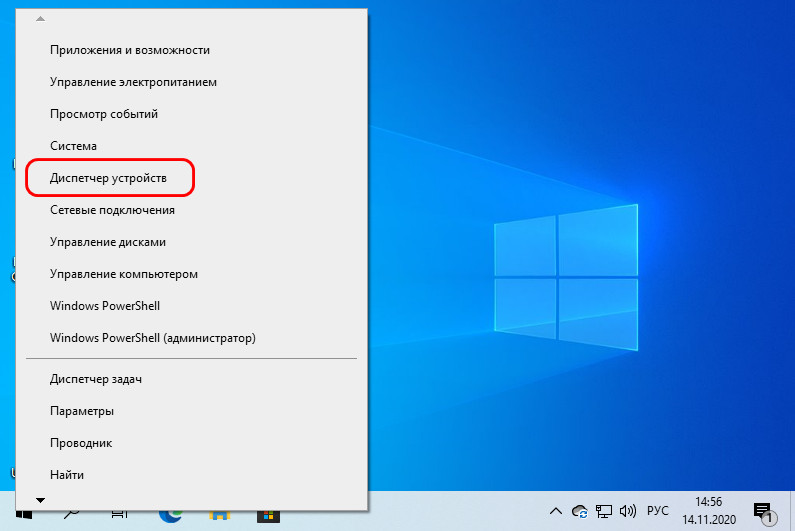Choose Система in the Win+X menu
Screen dimensions: 795x531
[192, 146]
